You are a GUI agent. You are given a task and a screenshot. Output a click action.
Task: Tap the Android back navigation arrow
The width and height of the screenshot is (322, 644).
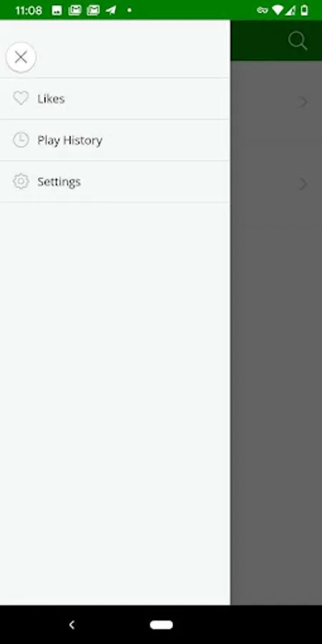(72, 625)
